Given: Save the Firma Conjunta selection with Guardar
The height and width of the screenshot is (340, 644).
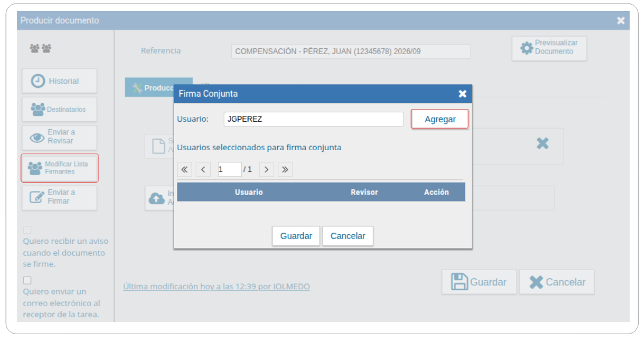Looking at the screenshot, I should (296, 236).
